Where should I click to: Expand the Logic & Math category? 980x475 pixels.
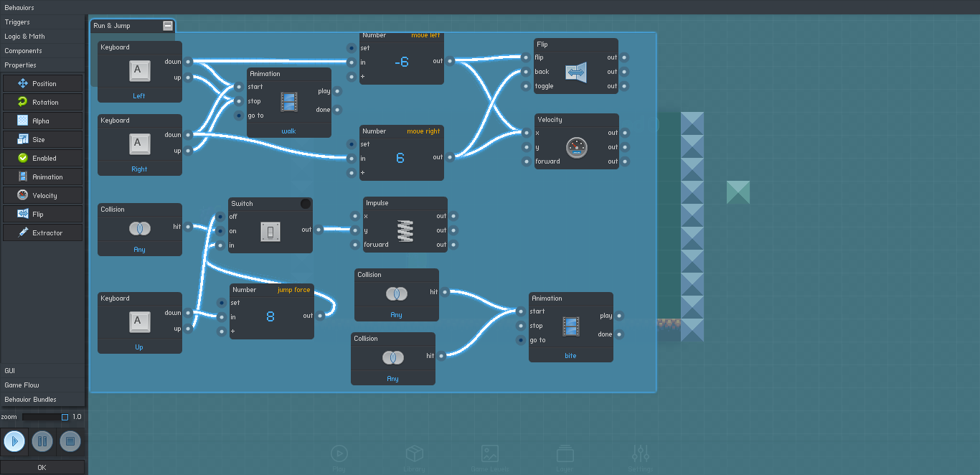pos(43,36)
